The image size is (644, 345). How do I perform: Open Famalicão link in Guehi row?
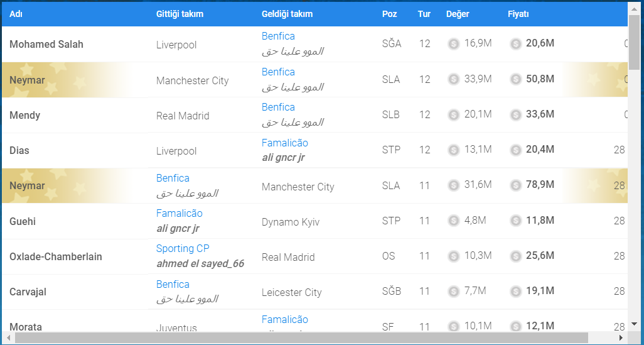tap(180, 214)
